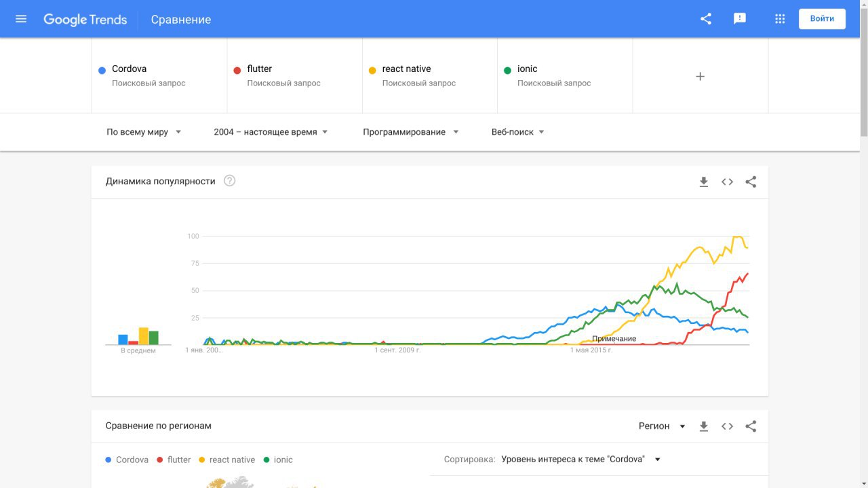Select the Cordova search term
Image resolution: width=868 pixels, height=488 pixels.
159,75
